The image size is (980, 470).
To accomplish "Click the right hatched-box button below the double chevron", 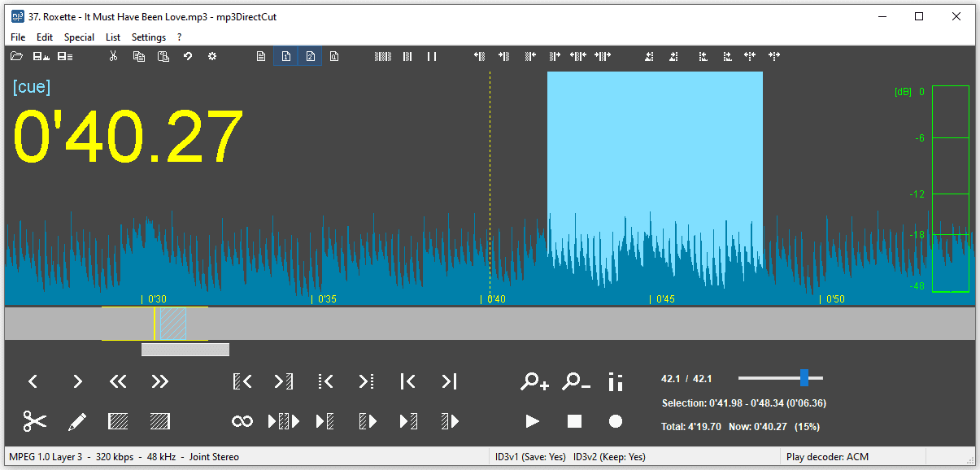I will pyautogui.click(x=160, y=421).
